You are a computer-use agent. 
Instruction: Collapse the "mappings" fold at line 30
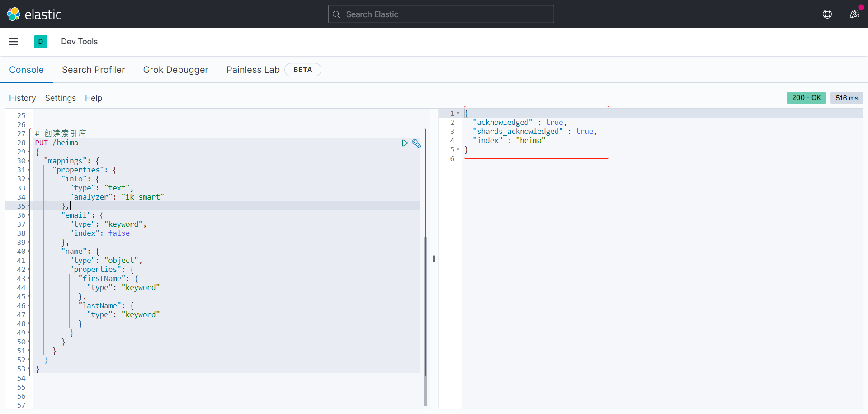[x=29, y=161]
